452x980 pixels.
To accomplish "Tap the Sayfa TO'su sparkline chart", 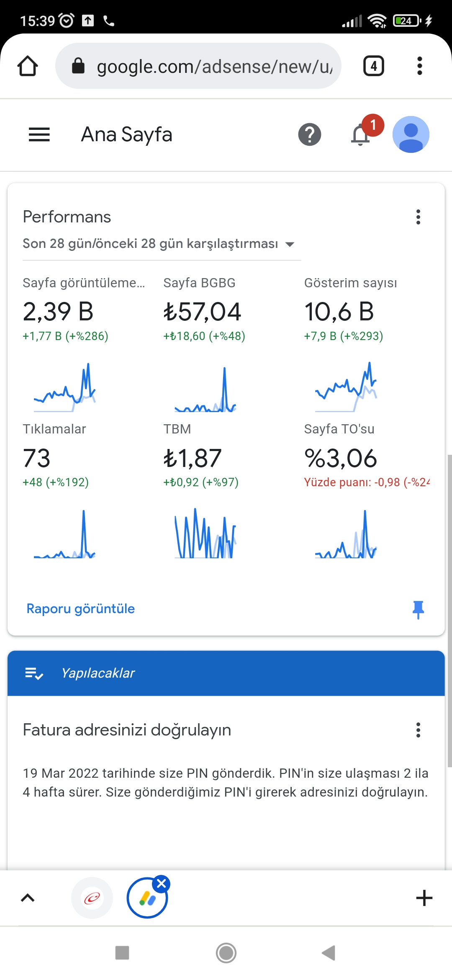I will pyautogui.click(x=346, y=534).
